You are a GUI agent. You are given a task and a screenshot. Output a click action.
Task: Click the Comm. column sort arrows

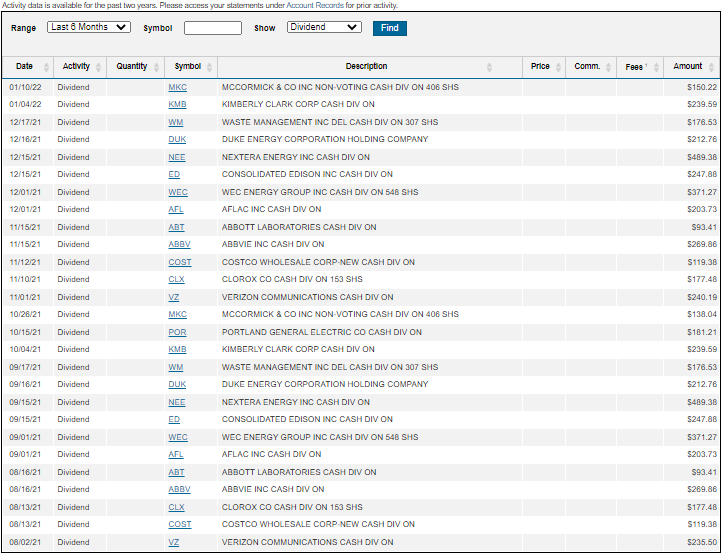pos(607,67)
